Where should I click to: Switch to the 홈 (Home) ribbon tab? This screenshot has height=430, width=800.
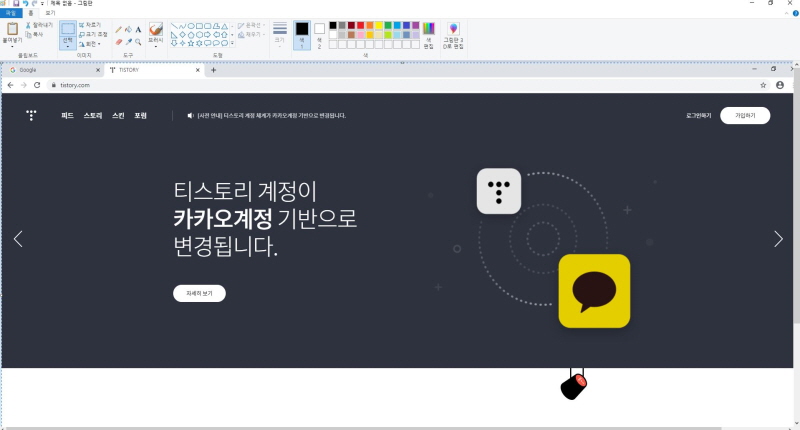click(31, 13)
